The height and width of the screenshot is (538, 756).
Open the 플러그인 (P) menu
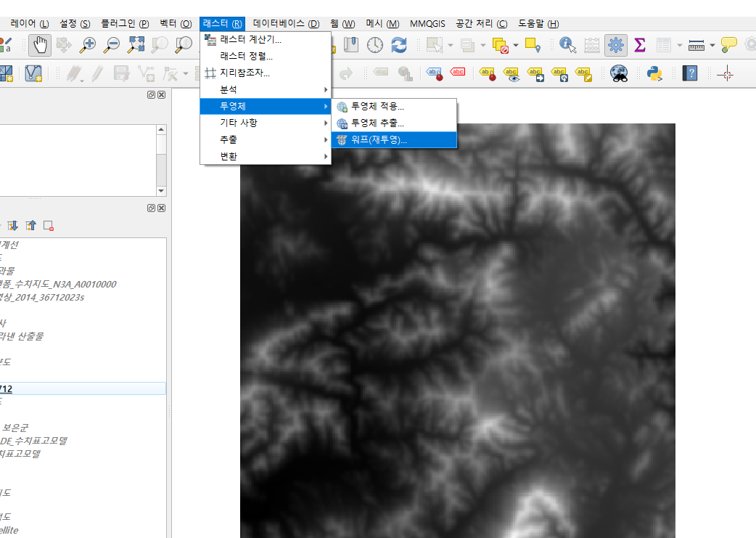click(125, 24)
